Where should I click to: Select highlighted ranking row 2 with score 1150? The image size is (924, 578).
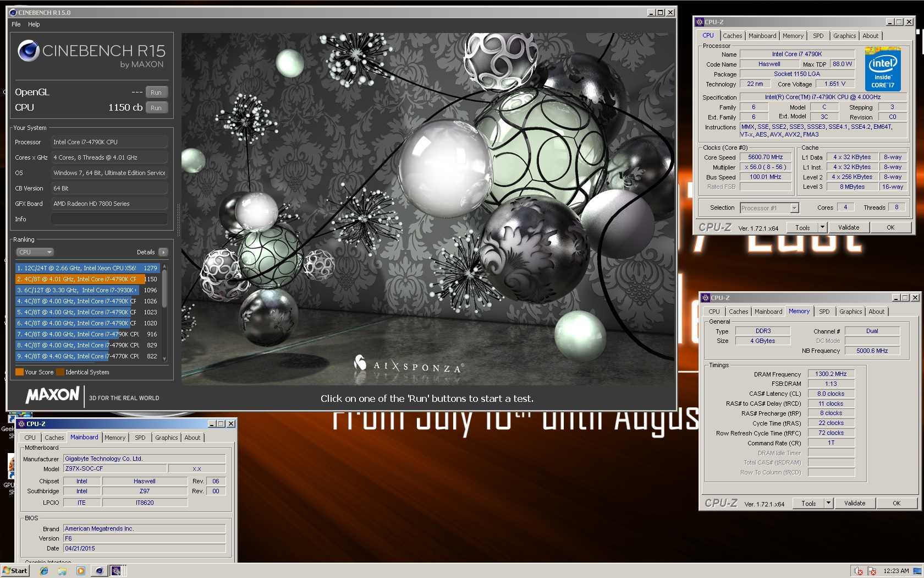click(x=87, y=279)
